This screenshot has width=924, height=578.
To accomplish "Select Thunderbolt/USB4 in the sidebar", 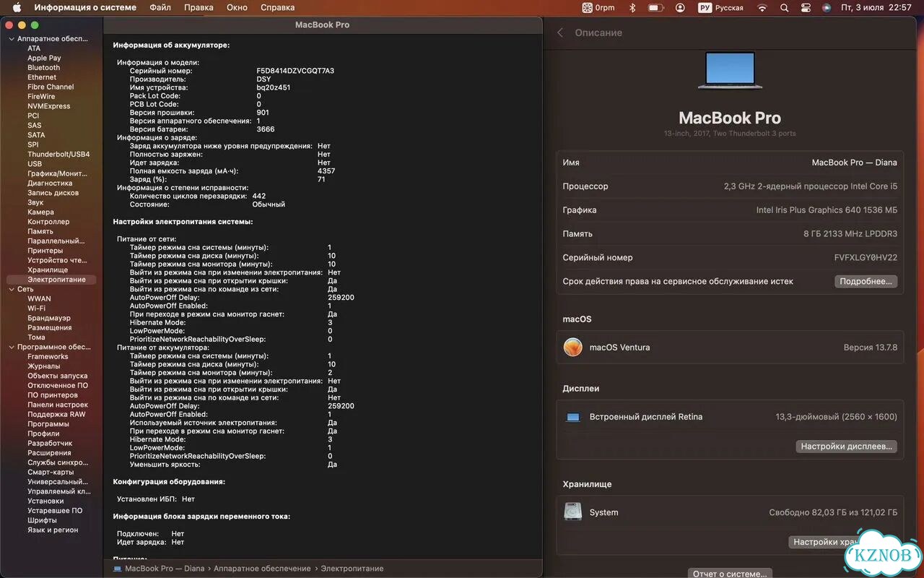I will [58, 154].
